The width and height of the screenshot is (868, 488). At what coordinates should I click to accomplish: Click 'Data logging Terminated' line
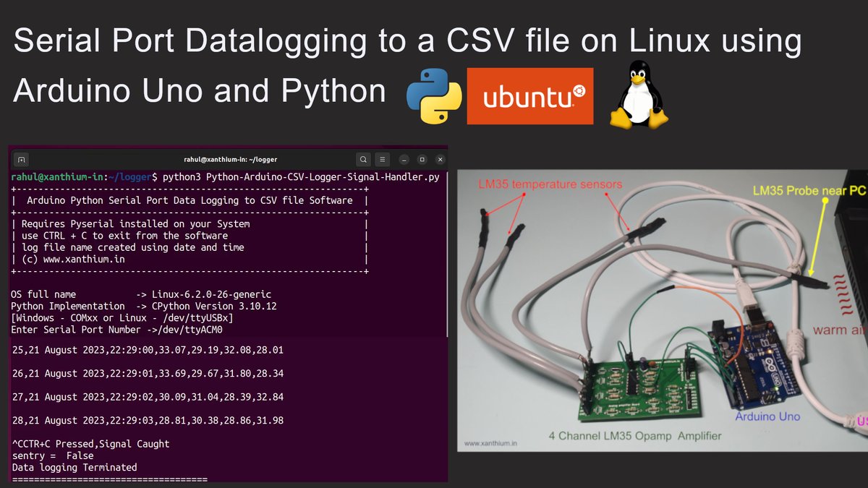tap(75, 467)
